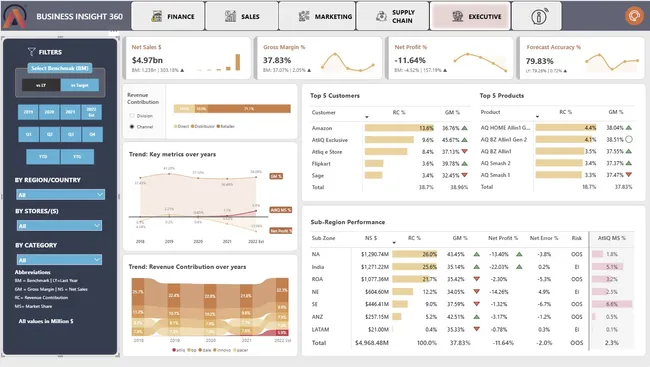
Task: Expand the By Stores dropdown
Action: pos(59,226)
